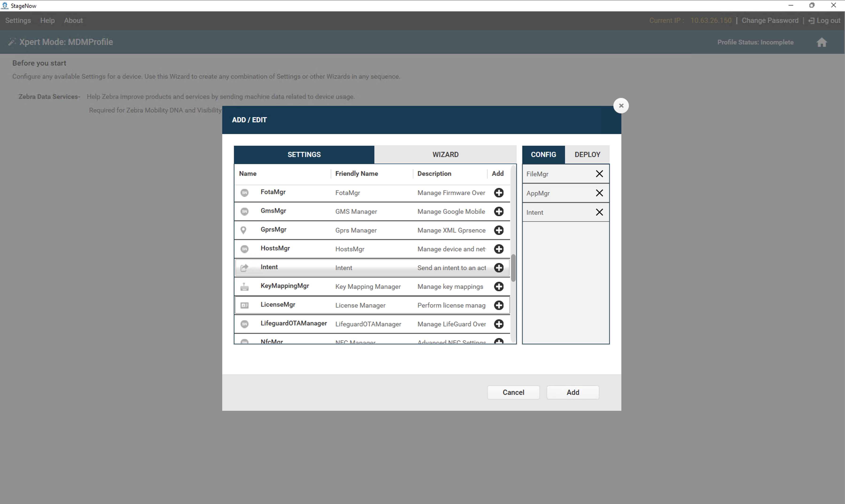
Task: Add LicenseMgr using the plus icon
Action: 499,305
